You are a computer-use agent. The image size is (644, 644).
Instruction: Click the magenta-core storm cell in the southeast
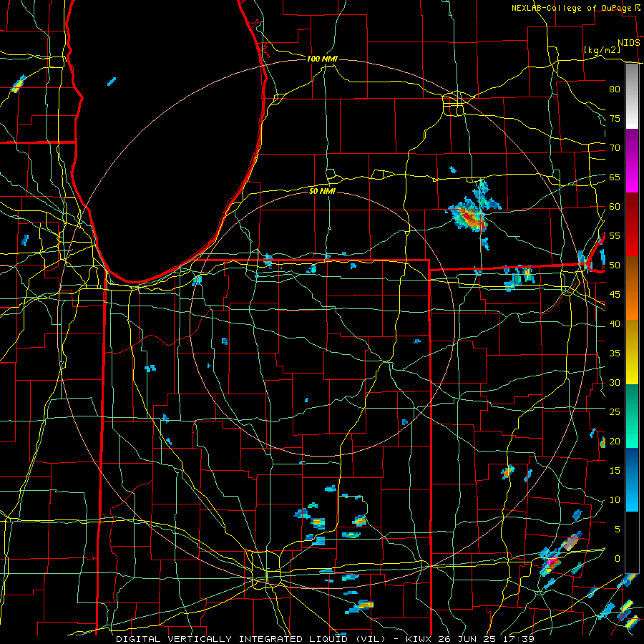(x=551, y=562)
